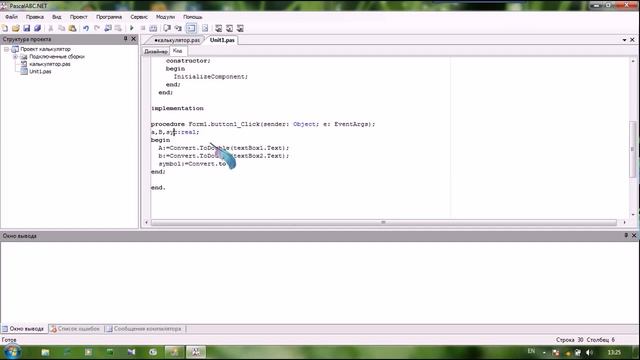Open the document tabs list dropdown arrow

pos(624,40)
